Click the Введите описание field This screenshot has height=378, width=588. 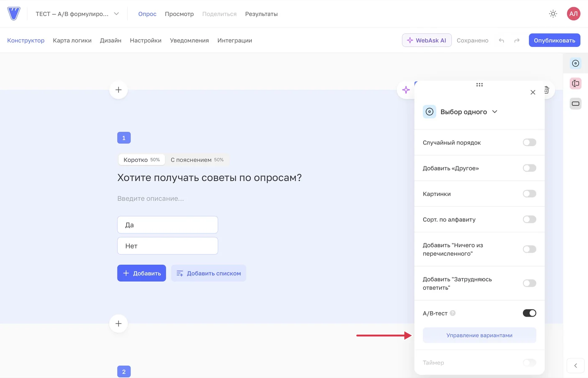pos(150,198)
